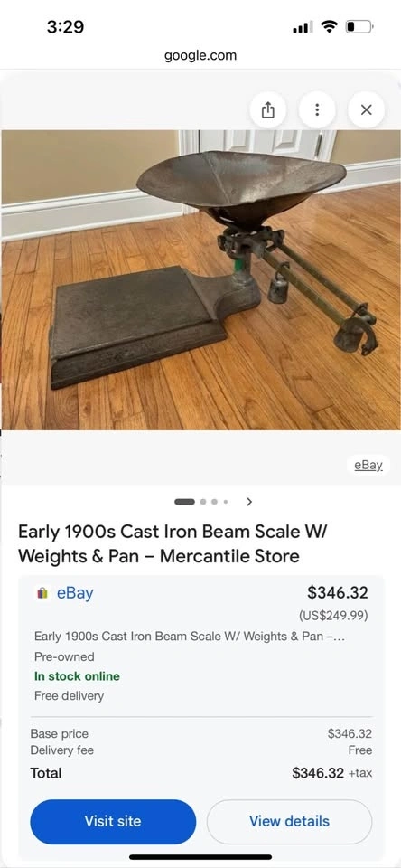Screen dimensions: 401x868
Task: Open the eBay seller link in the listing
Action: pyautogui.click(x=75, y=593)
